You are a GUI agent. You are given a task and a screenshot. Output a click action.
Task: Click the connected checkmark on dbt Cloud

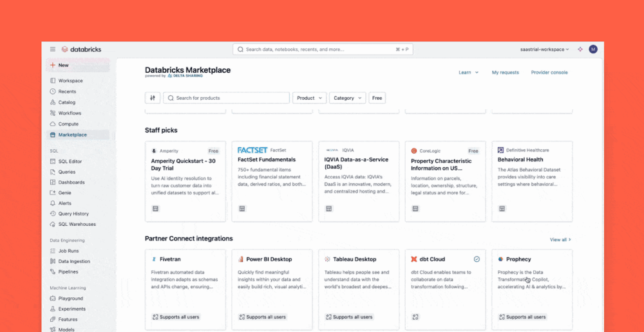pyautogui.click(x=477, y=259)
